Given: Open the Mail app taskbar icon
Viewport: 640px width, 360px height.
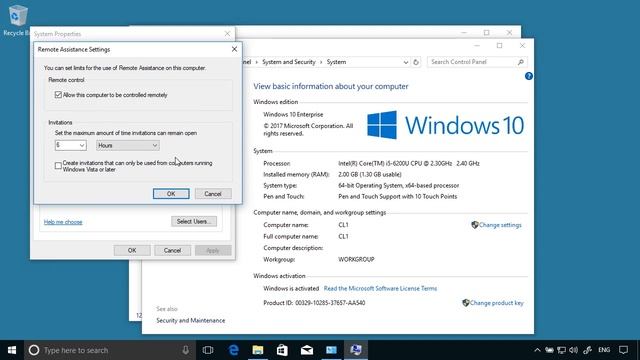Looking at the screenshot, I should point(307,350).
